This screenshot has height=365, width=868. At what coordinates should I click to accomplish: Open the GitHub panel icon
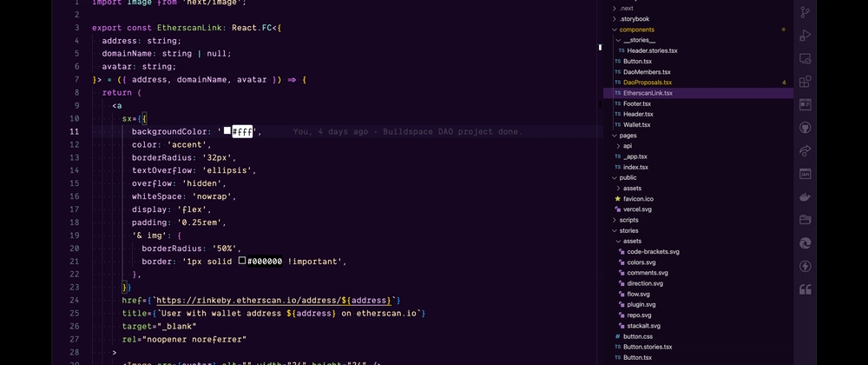[805, 128]
